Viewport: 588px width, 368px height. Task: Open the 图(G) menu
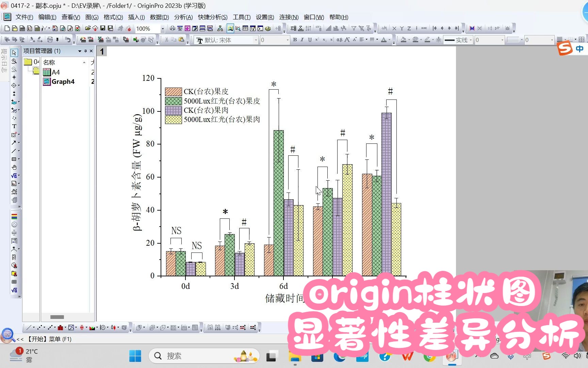pyautogui.click(x=92, y=17)
